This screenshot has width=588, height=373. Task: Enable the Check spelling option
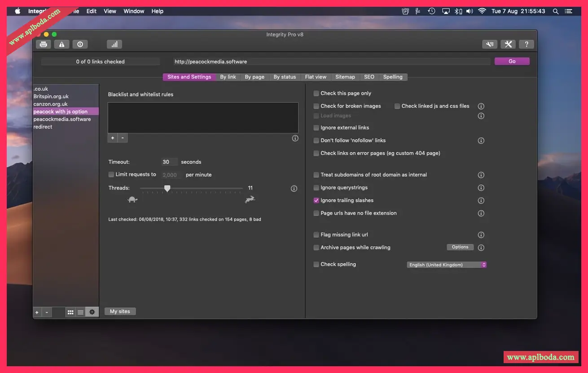click(316, 265)
